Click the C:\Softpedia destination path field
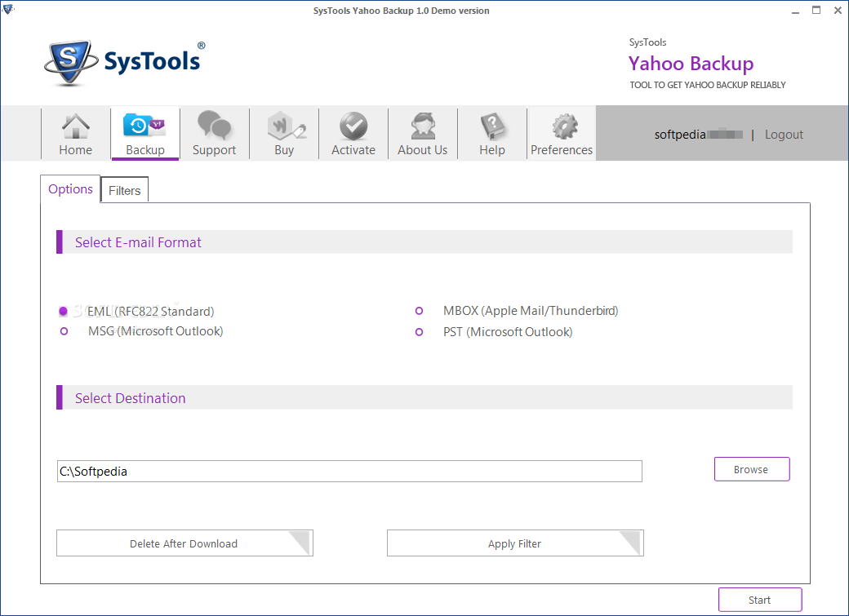Viewport: 849px width, 616px height. [349, 471]
